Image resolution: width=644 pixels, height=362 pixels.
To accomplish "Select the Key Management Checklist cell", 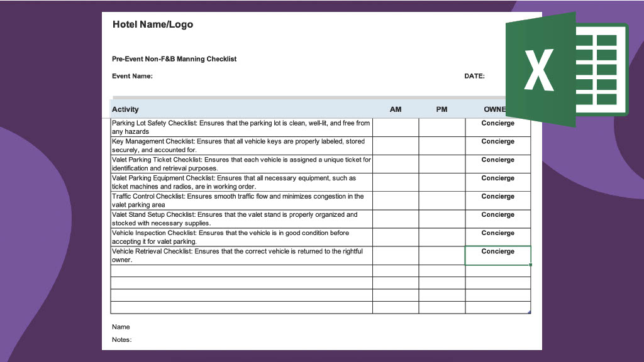I will (241, 146).
